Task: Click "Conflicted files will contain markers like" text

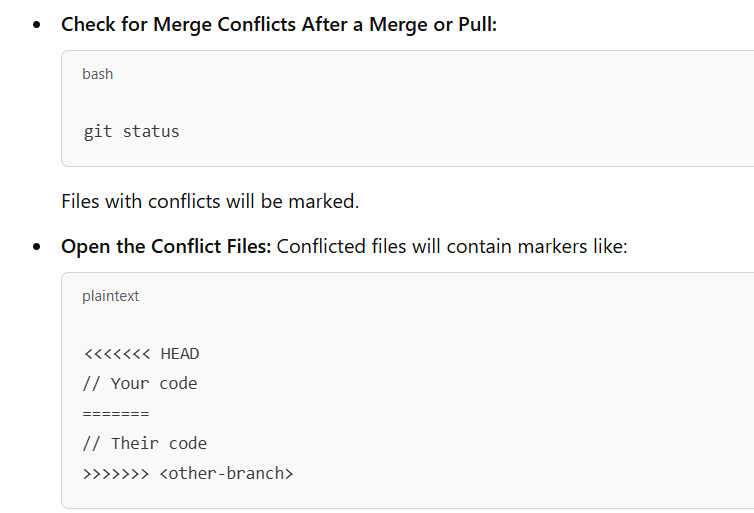Action: (x=451, y=246)
